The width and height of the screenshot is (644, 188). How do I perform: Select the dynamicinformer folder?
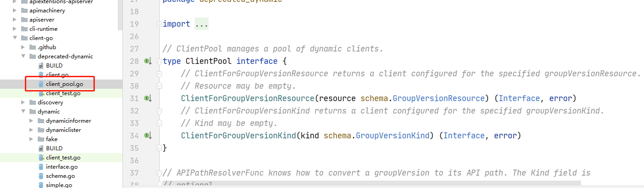(69, 121)
